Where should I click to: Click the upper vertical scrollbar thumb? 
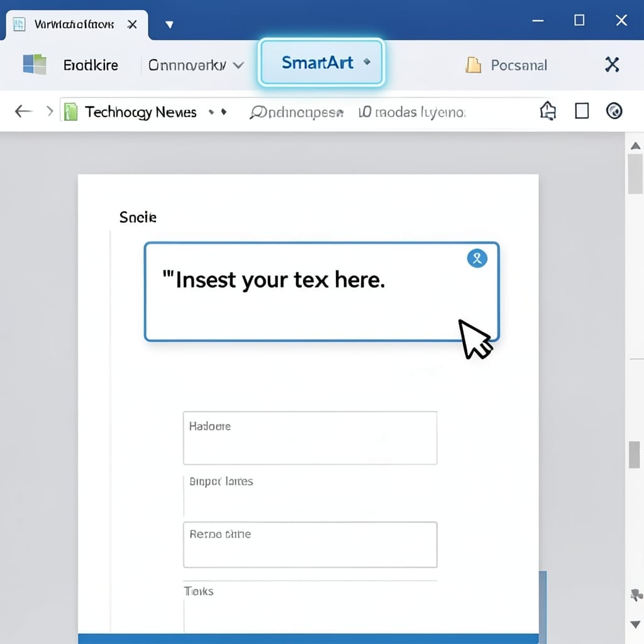point(635,174)
